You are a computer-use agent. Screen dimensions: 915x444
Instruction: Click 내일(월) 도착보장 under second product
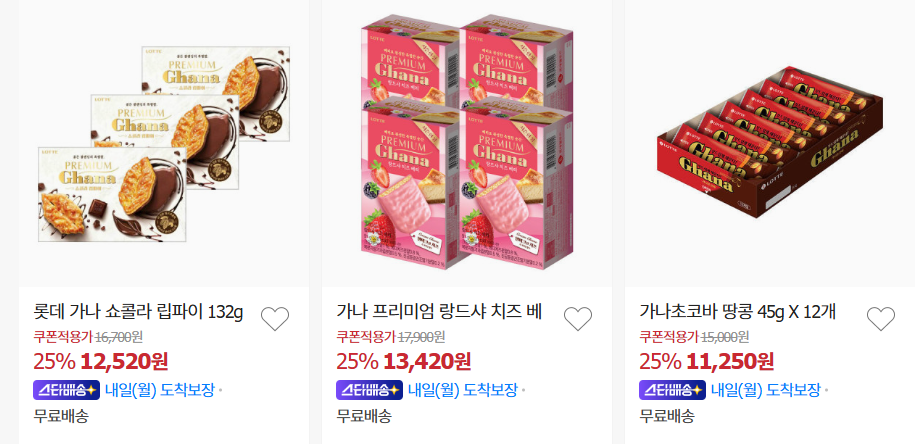click(x=463, y=390)
